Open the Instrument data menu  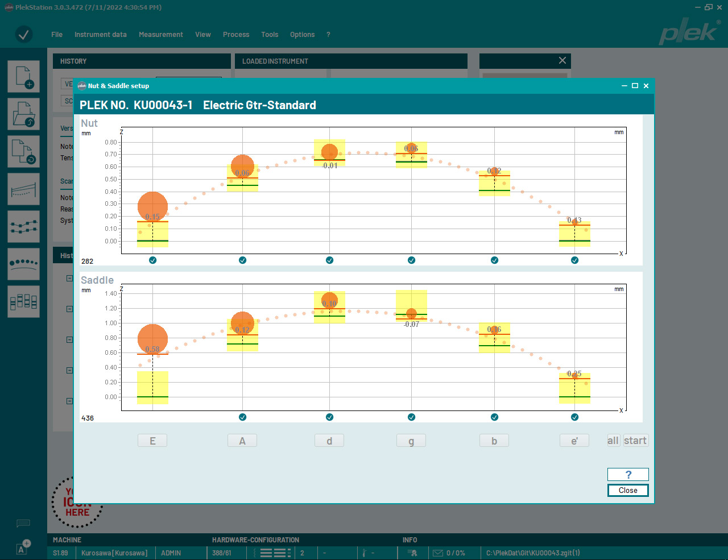click(100, 35)
